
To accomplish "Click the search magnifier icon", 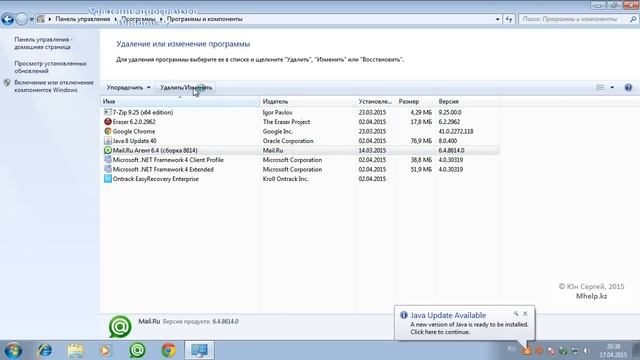I will tap(633, 19).
